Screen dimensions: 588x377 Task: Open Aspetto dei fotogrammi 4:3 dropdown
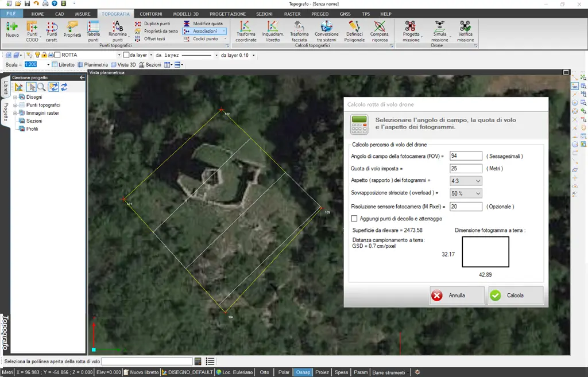coord(466,181)
